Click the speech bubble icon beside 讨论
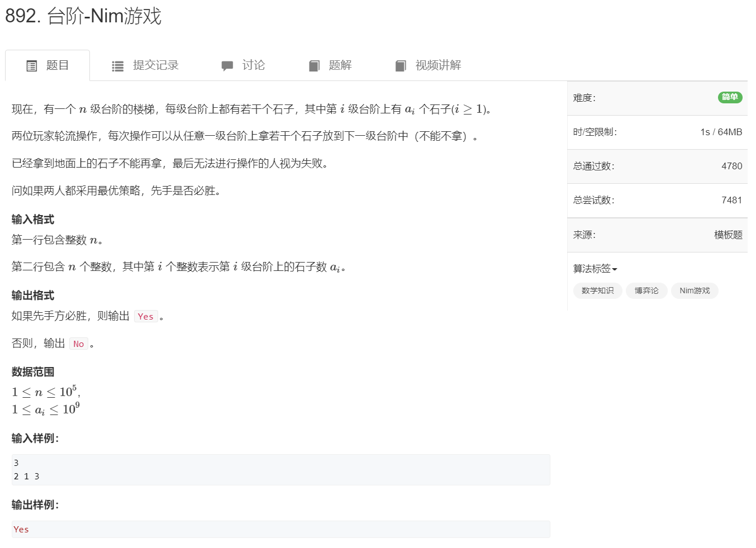The height and width of the screenshot is (548, 756). [x=227, y=65]
